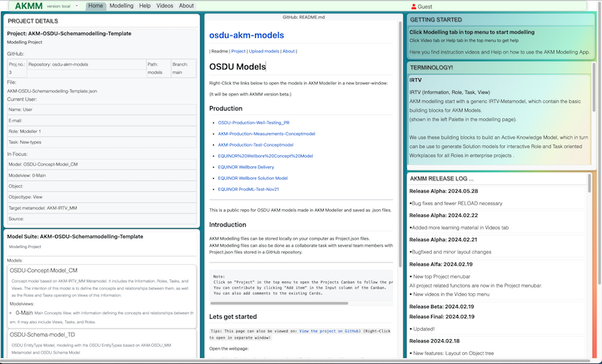Image resolution: width=602 pixels, height=364 pixels.
Task: Click the Name: User field
Action: tap(102, 110)
